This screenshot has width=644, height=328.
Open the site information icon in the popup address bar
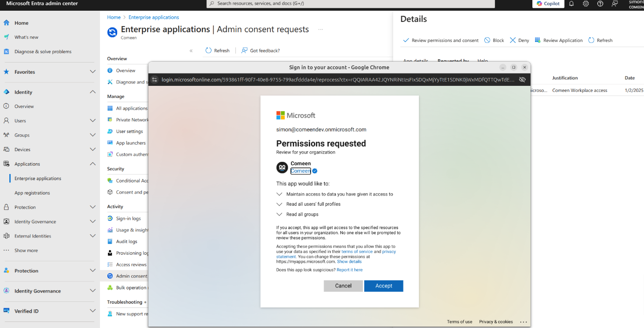155,80
